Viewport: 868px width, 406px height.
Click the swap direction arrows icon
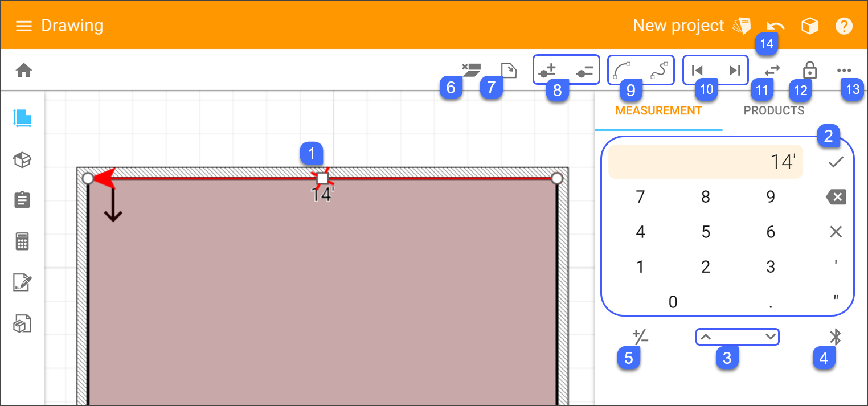[x=772, y=71]
